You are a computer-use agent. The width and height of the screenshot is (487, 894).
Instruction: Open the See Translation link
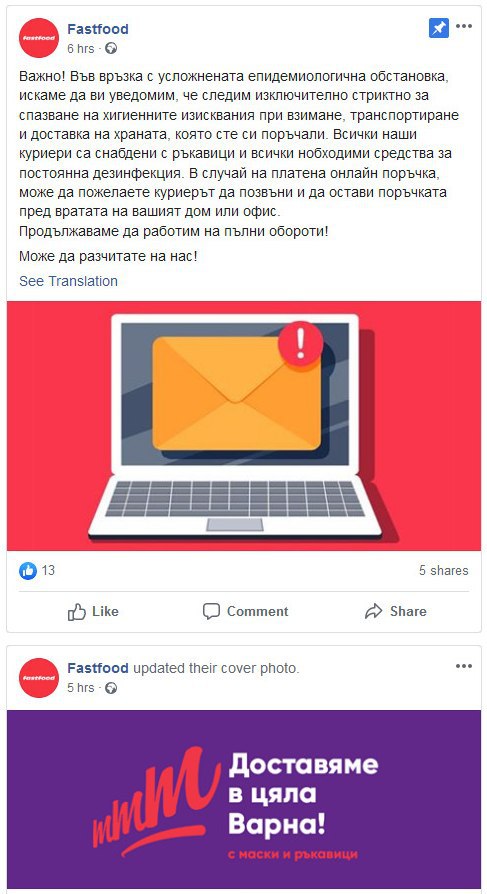pyautogui.click(x=68, y=281)
